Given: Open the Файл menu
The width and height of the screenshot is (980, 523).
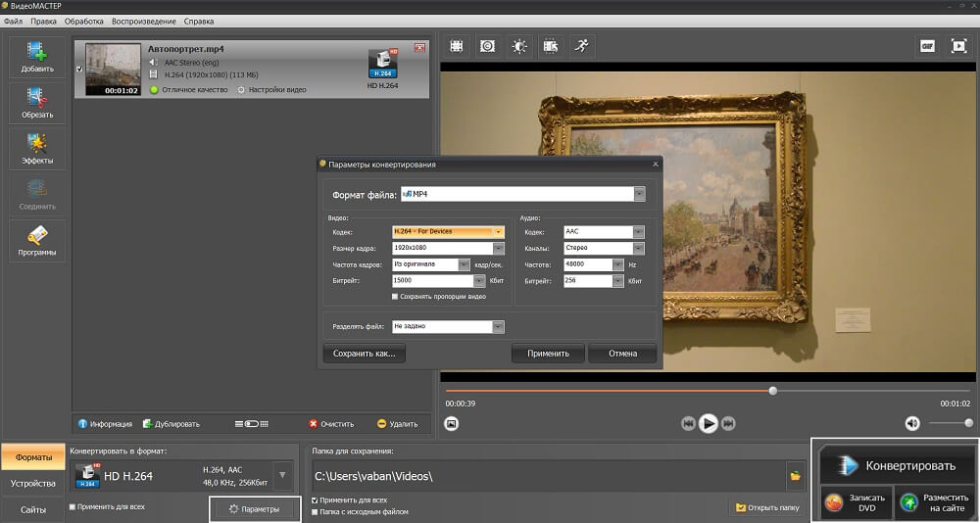Looking at the screenshot, I should pyautogui.click(x=13, y=22).
